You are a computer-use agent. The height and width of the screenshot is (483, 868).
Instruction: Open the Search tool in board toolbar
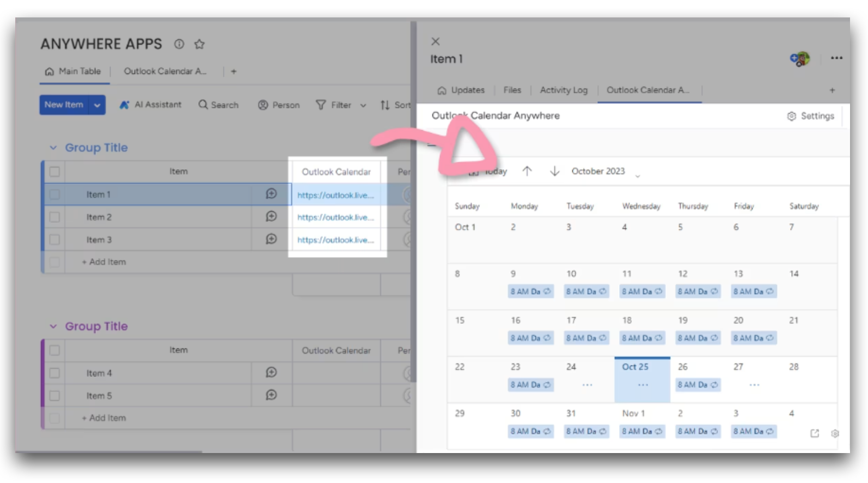(x=218, y=105)
